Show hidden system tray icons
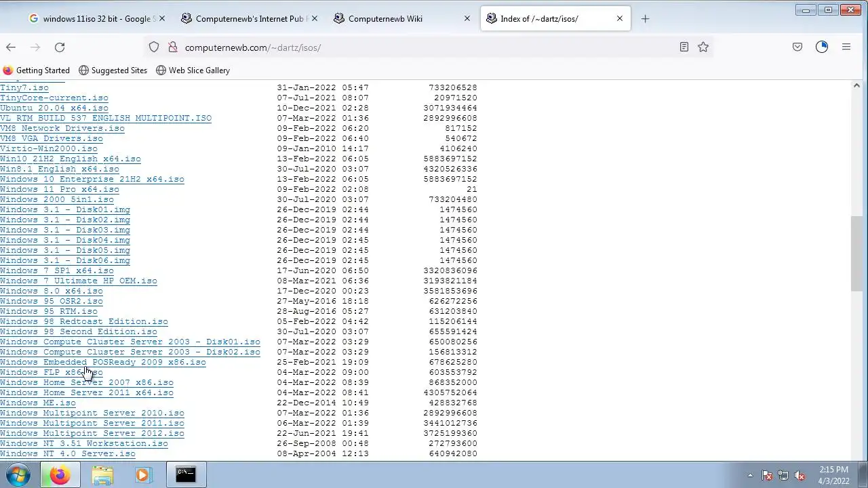 pos(750,476)
